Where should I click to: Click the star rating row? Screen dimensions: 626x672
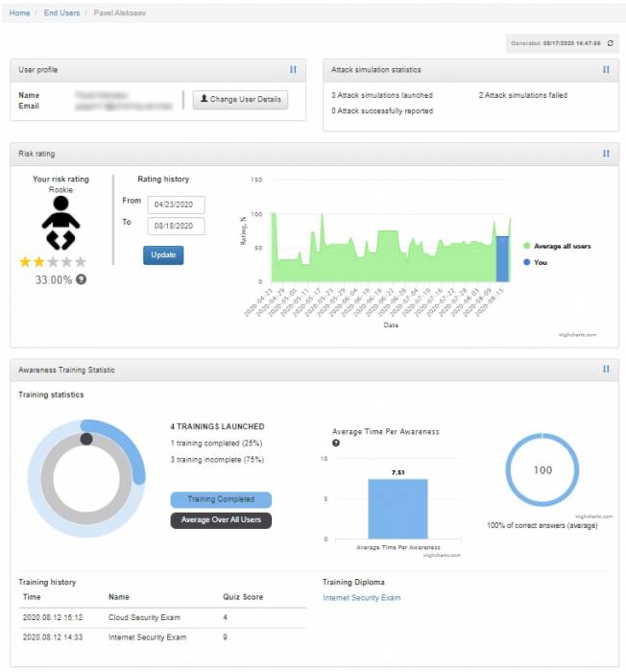pyautogui.click(x=53, y=261)
